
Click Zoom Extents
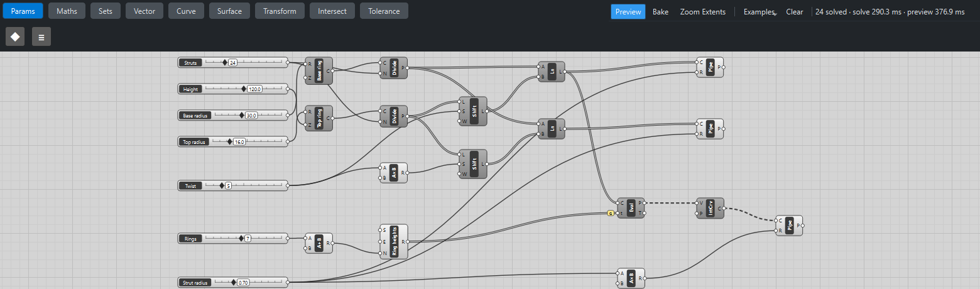click(702, 12)
